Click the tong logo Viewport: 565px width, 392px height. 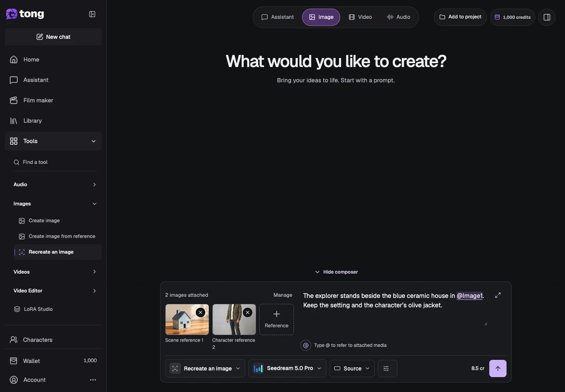point(25,14)
